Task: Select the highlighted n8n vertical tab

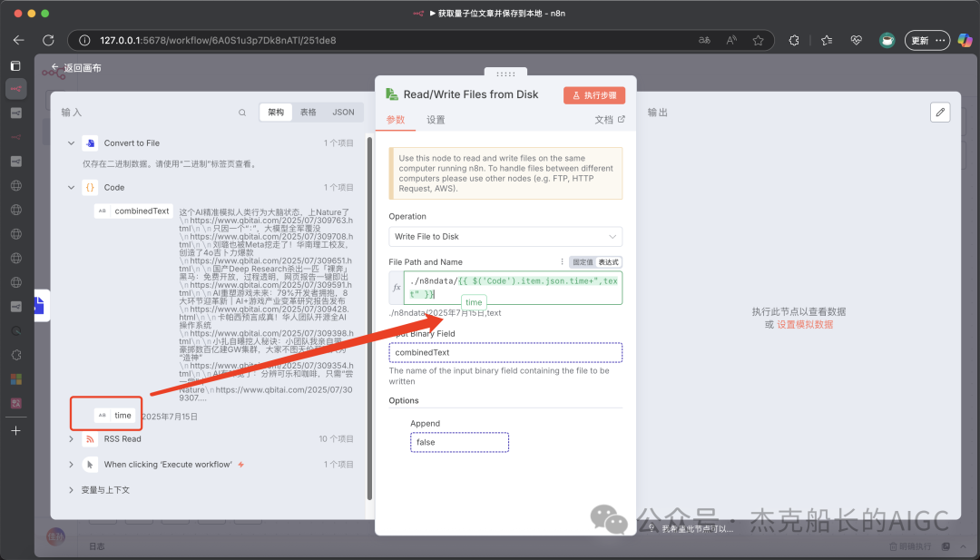Action: pos(16,89)
